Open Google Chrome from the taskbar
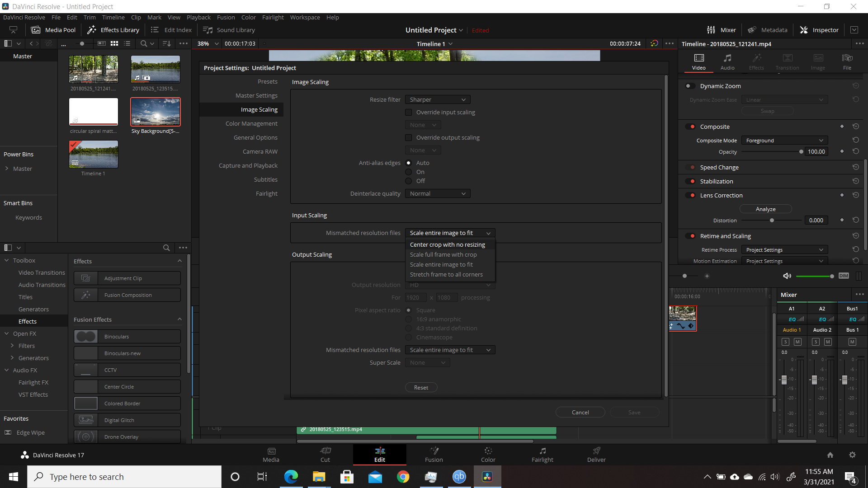Image resolution: width=868 pixels, height=488 pixels. pos(403,477)
